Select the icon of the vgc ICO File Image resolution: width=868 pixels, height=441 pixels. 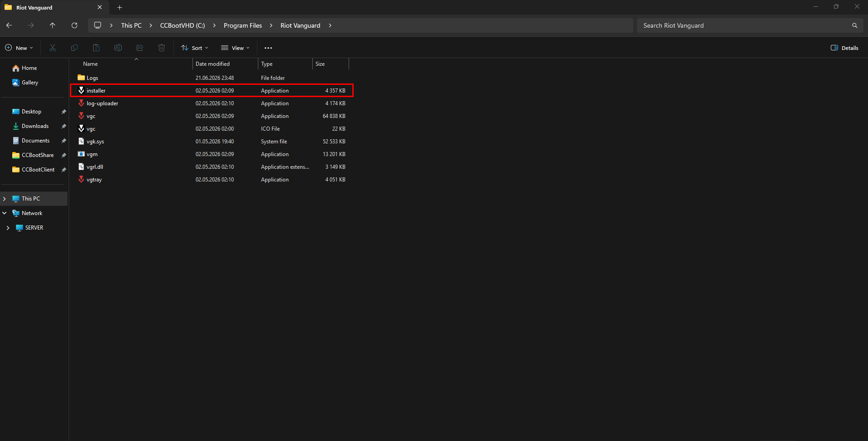(81, 128)
